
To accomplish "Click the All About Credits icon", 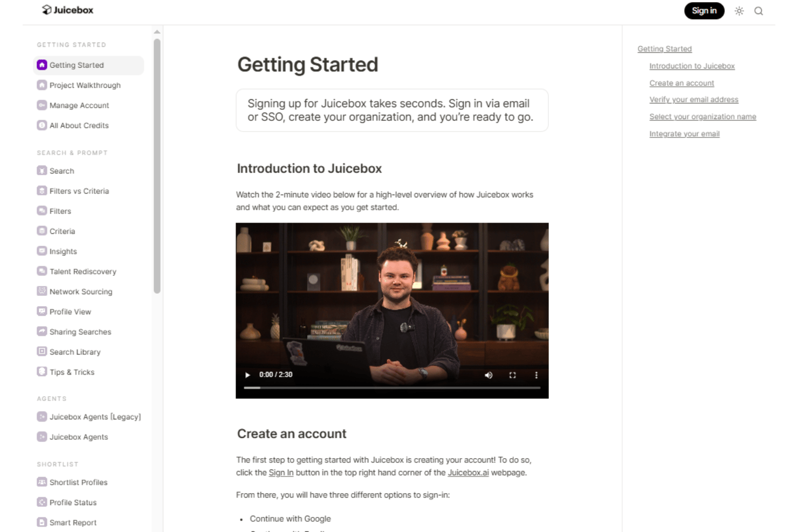I will tap(42, 125).
